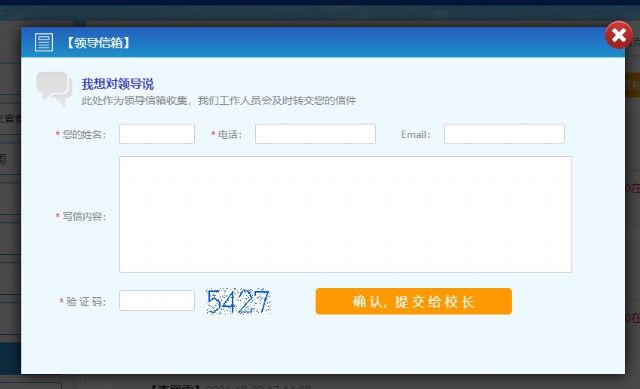
Task: Focus the Email input box
Action: pyautogui.click(x=504, y=134)
